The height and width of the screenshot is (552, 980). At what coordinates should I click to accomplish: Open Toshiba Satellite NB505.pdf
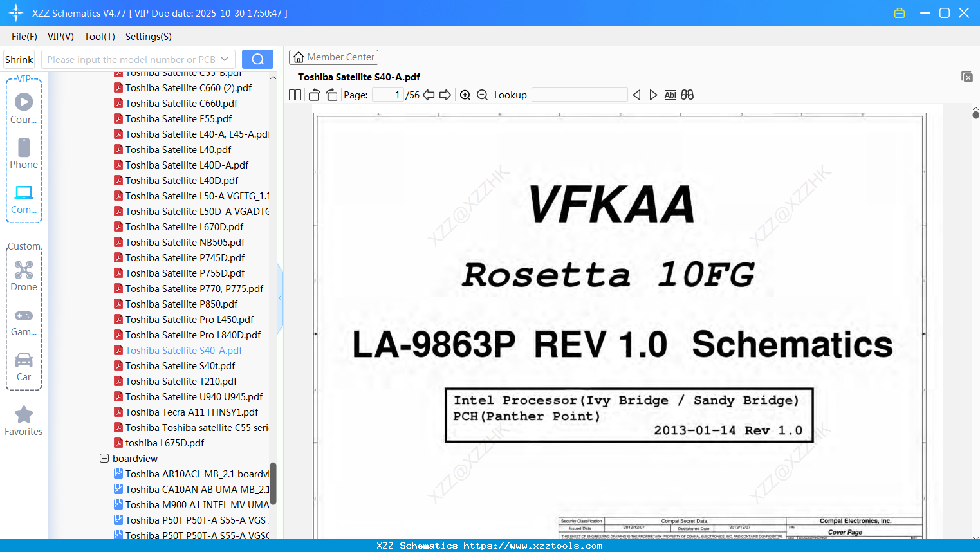[185, 243]
